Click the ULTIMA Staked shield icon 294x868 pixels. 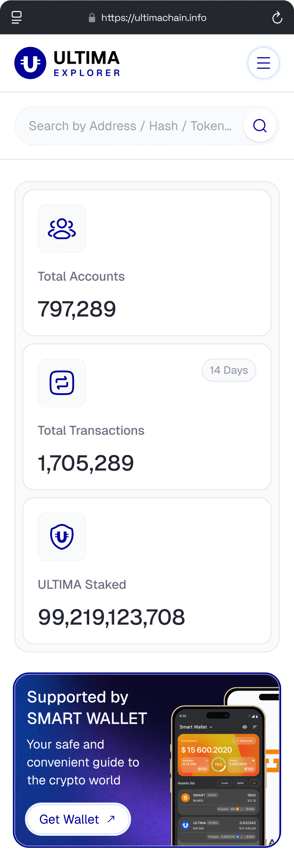pos(62,537)
